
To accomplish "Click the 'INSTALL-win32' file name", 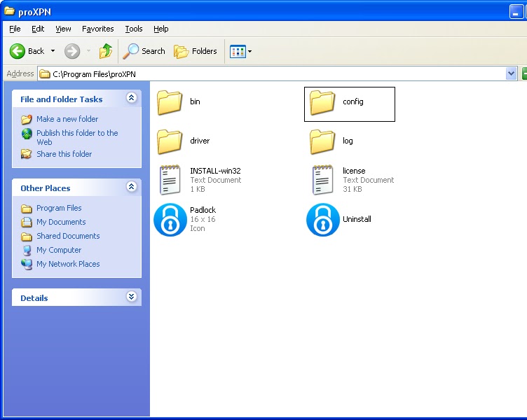I will [215, 171].
